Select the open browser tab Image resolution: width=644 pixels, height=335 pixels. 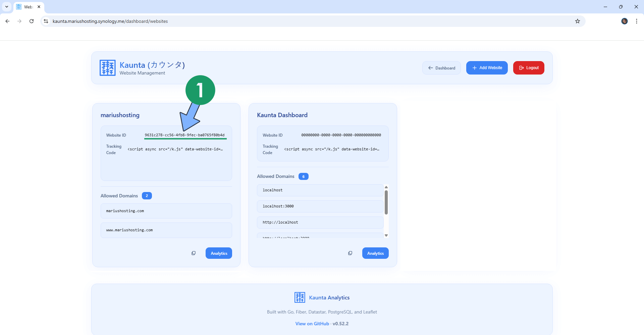click(28, 6)
